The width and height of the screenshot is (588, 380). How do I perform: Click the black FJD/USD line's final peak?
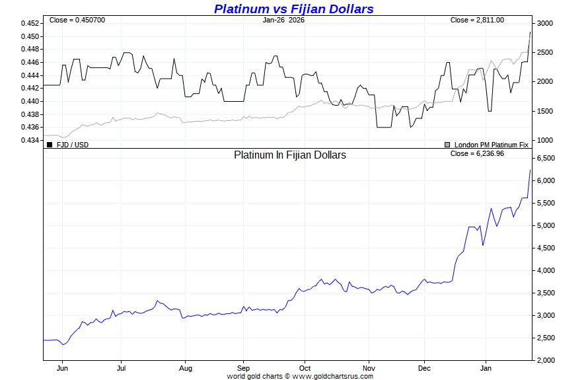(530, 32)
